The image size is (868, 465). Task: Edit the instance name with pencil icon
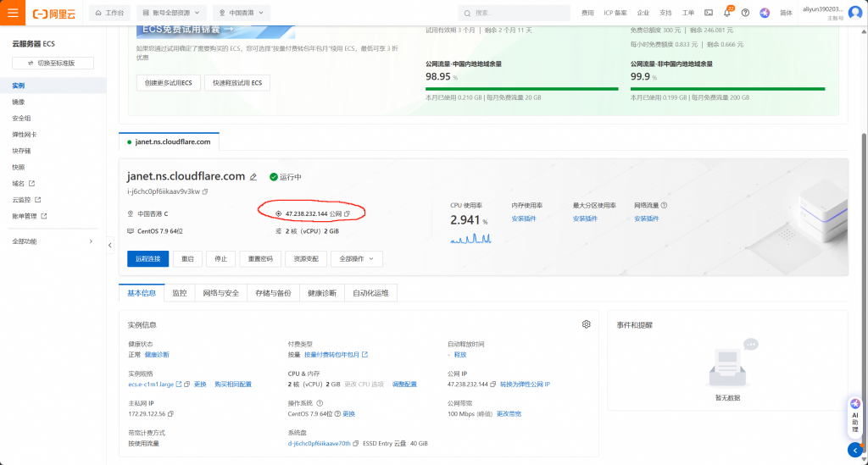click(253, 177)
